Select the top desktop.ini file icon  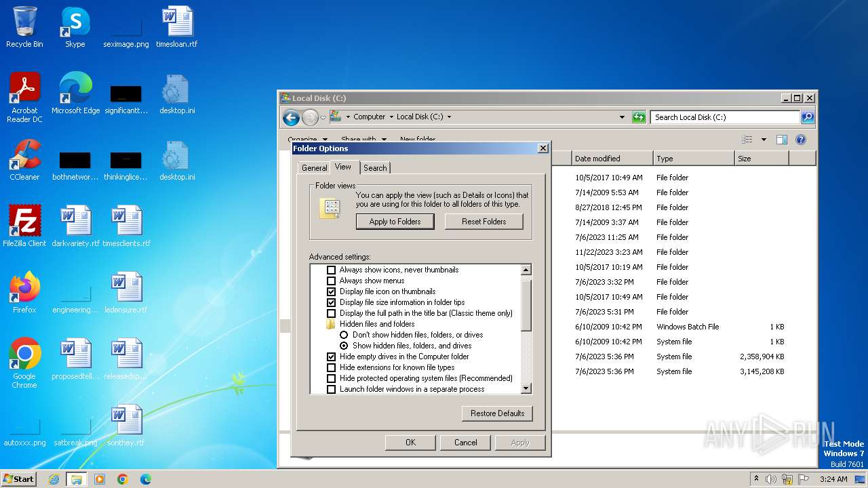(x=177, y=94)
